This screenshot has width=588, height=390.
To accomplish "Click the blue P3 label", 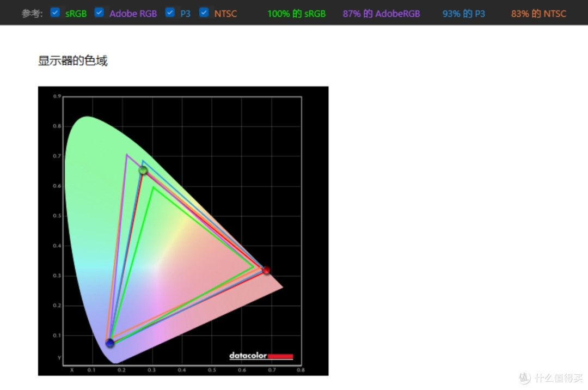I will point(185,14).
